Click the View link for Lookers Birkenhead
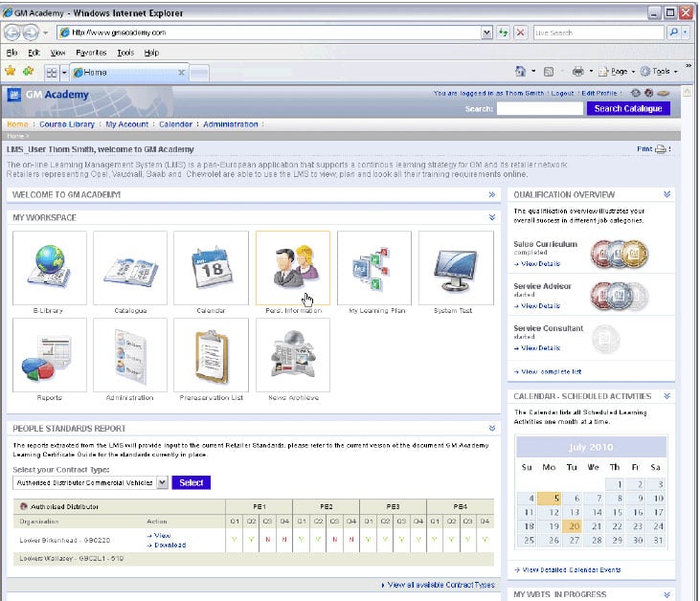Image resolution: width=700 pixels, height=601 pixels. pyautogui.click(x=162, y=535)
